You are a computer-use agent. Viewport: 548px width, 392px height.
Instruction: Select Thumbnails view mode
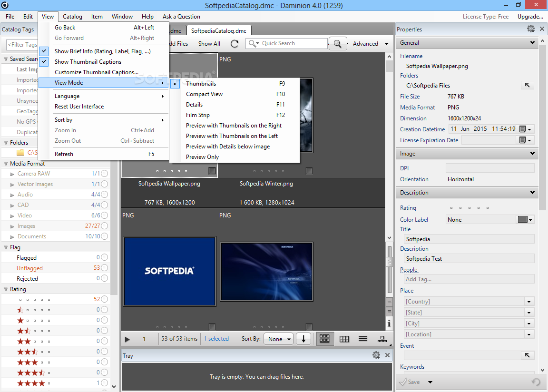235,84
